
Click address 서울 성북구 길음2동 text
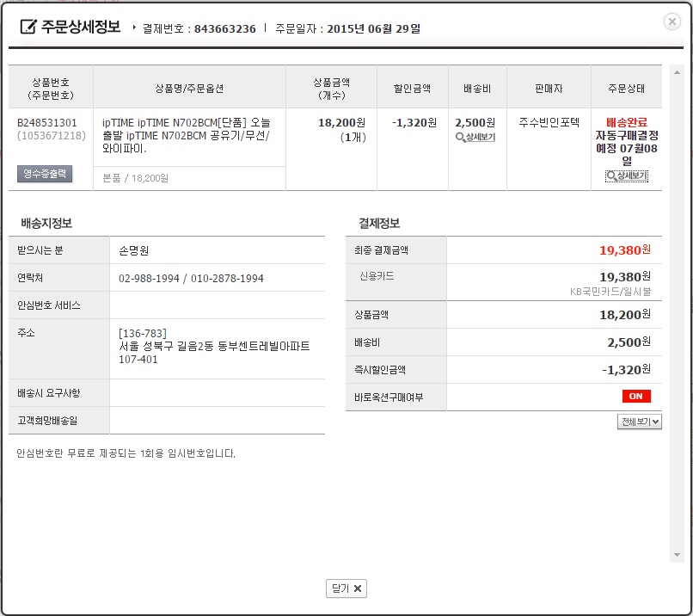point(214,346)
